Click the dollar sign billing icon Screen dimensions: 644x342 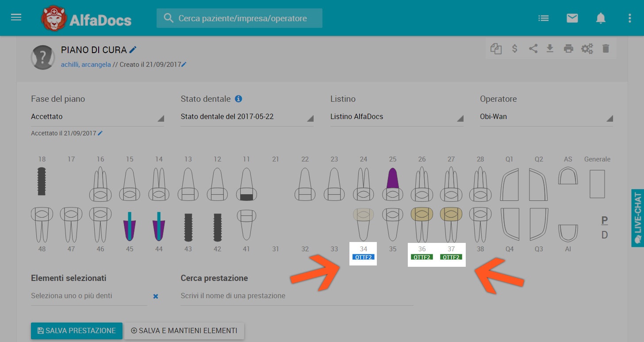coord(514,49)
